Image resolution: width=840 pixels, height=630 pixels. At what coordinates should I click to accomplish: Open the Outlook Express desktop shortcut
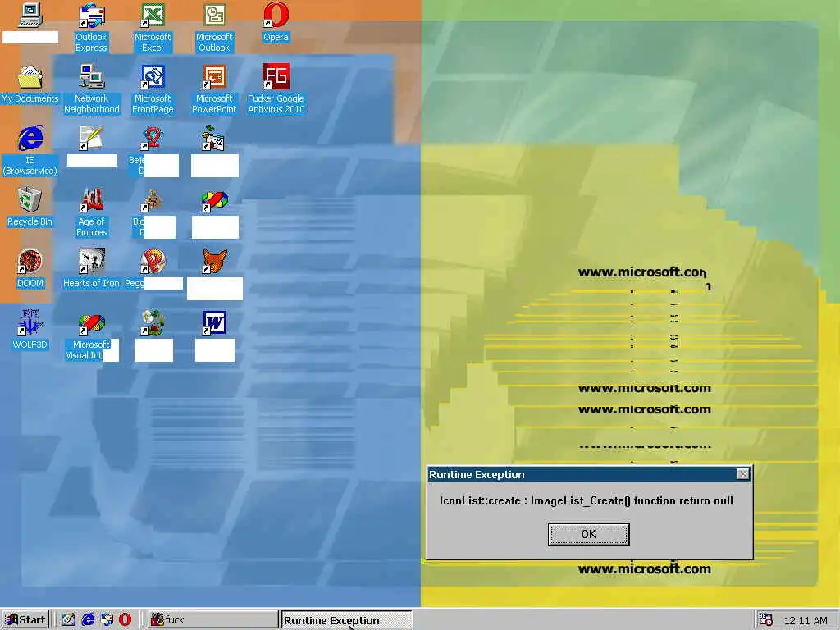pyautogui.click(x=91, y=28)
